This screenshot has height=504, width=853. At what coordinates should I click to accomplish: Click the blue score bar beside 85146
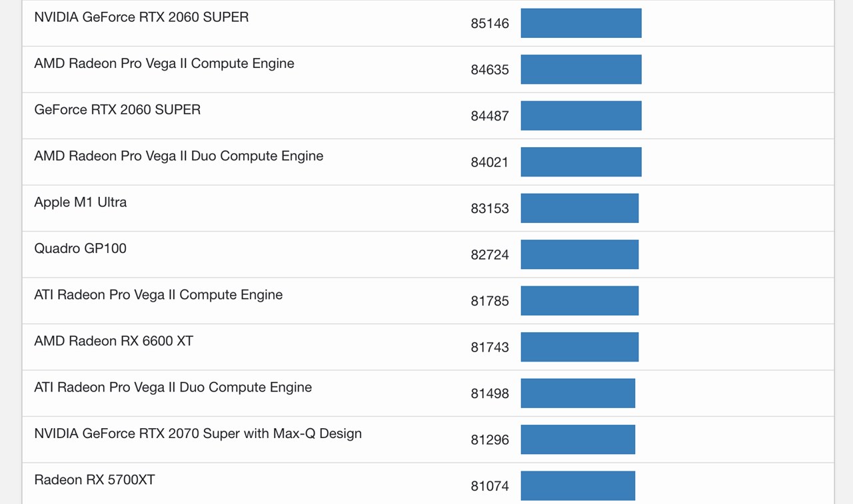[x=580, y=23]
